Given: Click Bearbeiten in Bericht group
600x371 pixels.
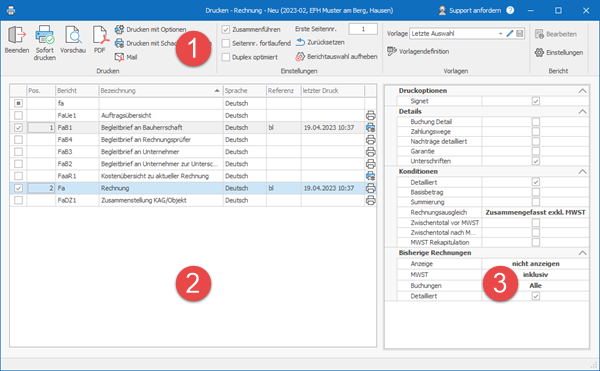Looking at the screenshot, I should click(x=556, y=34).
